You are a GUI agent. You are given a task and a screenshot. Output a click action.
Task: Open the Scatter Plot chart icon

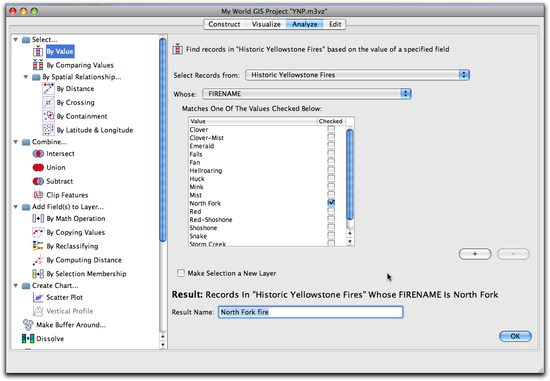(x=38, y=297)
